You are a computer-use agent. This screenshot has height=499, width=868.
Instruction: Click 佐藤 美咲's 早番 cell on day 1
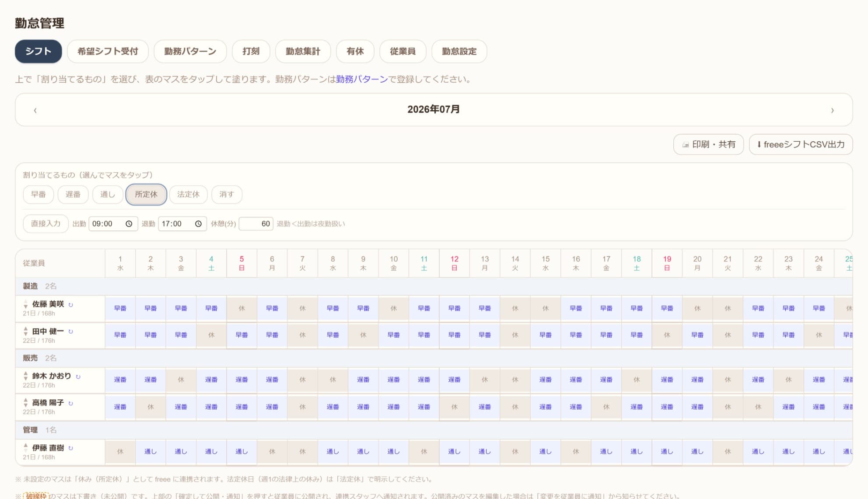coord(120,308)
